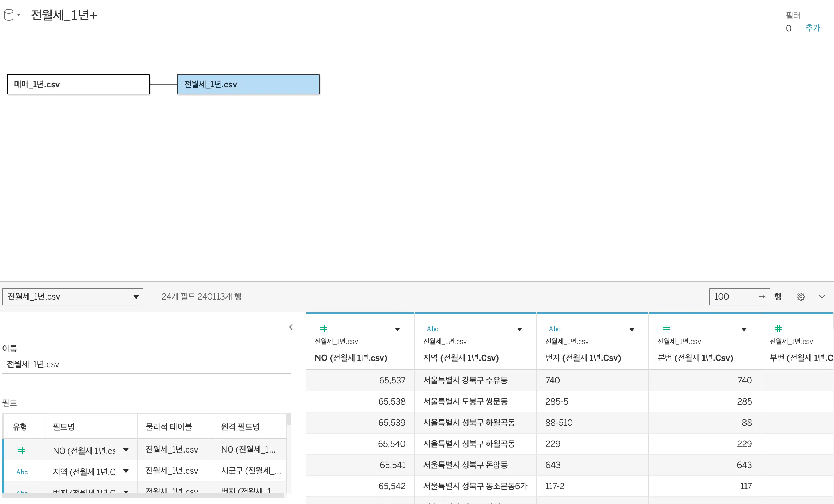The height and width of the screenshot is (504, 834).
Task: Collapse the metadata pane with left chevron
Action: (x=291, y=327)
